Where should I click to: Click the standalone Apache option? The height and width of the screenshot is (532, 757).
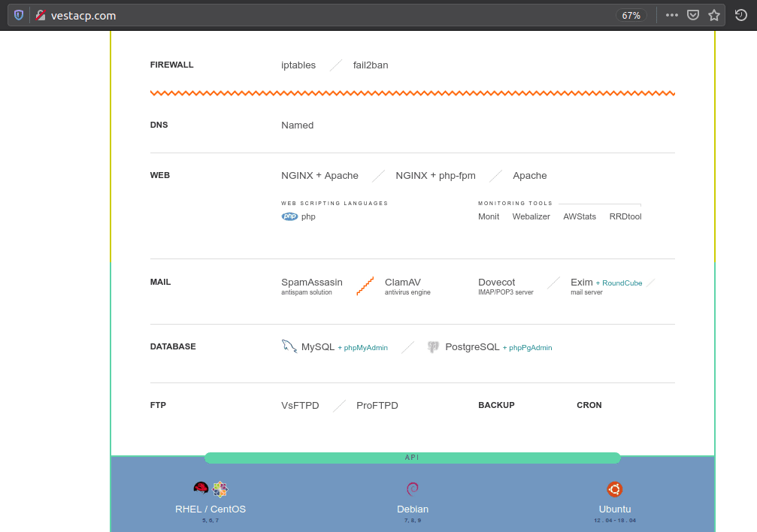530,176
